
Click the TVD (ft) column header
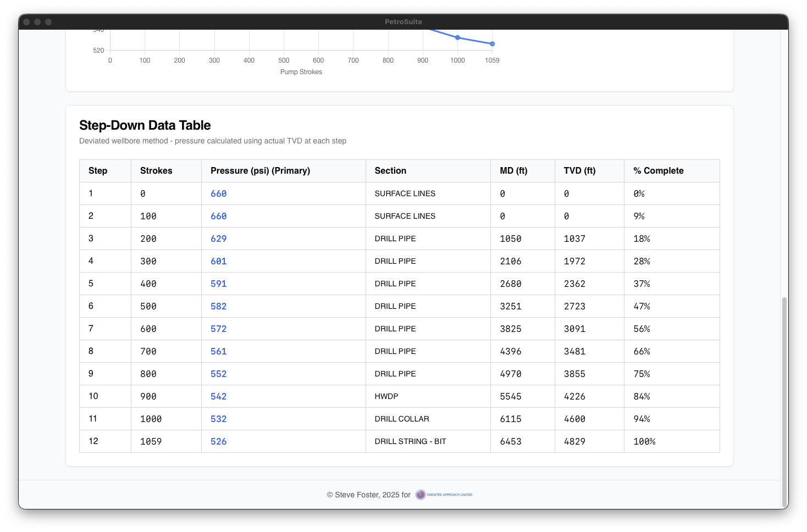[578, 170]
